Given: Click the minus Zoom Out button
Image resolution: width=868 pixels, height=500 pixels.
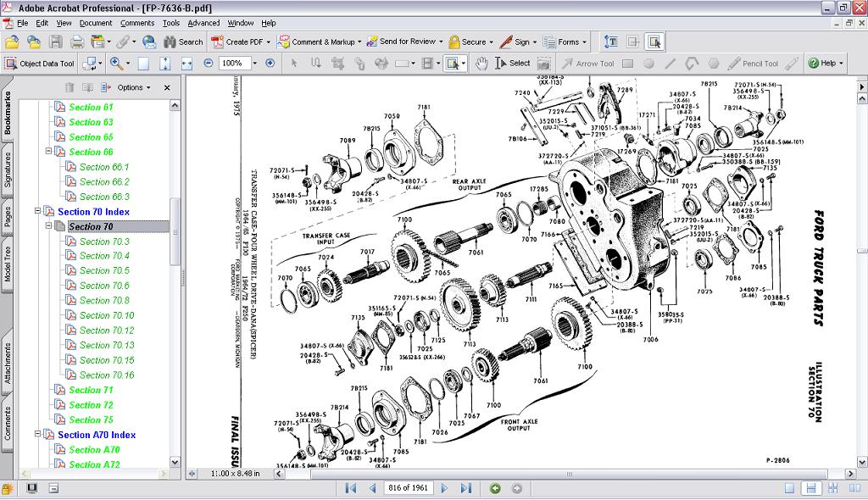Looking at the screenshot, I should (x=209, y=63).
